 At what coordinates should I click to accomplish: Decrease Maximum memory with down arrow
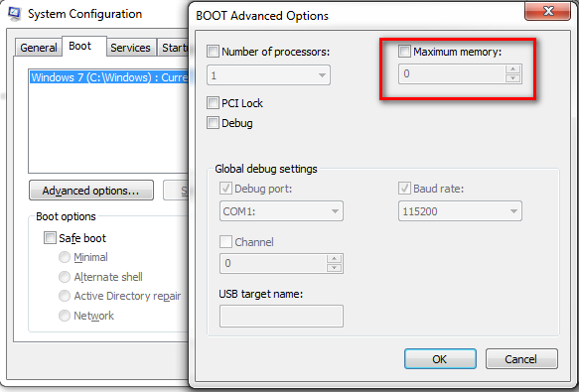(512, 77)
